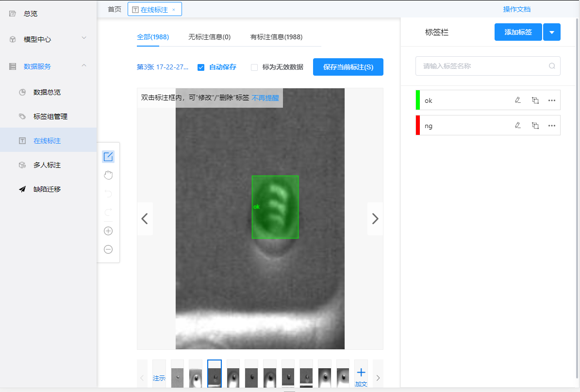Expand the 模型中心 menu chevron
Screen dimensions: 580x392
click(84, 38)
